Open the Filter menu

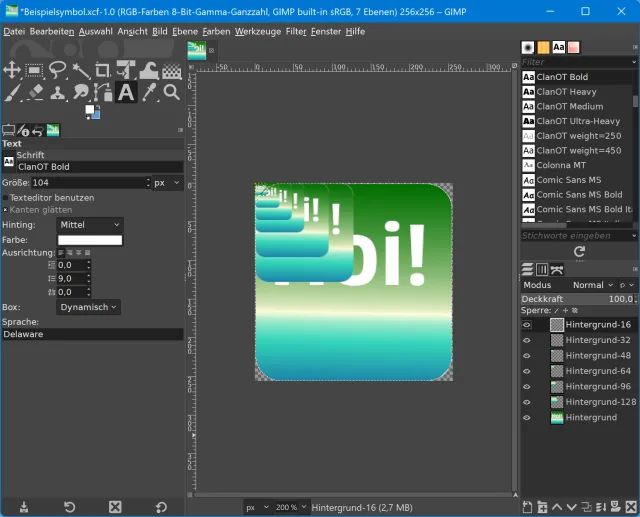click(x=295, y=31)
